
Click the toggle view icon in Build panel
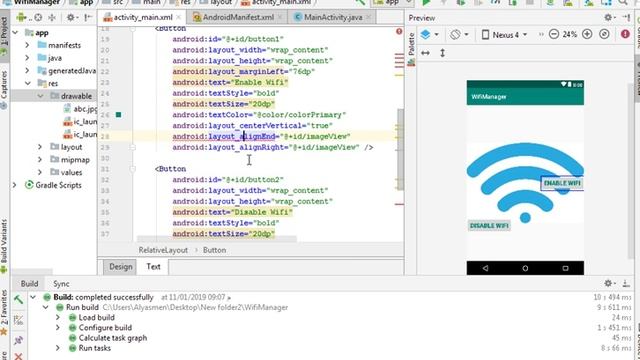coord(18,320)
